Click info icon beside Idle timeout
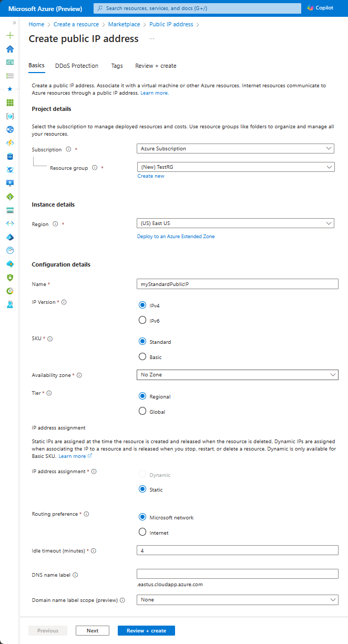The width and height of the screenshot is (348, 644). 94,551
